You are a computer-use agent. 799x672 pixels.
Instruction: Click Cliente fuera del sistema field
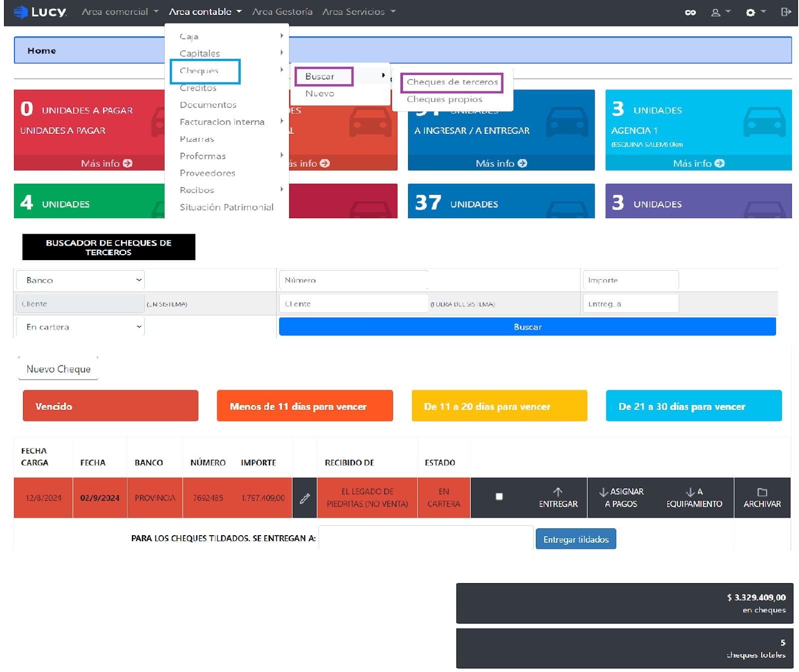pyautogui.click(x=354, y=304)
